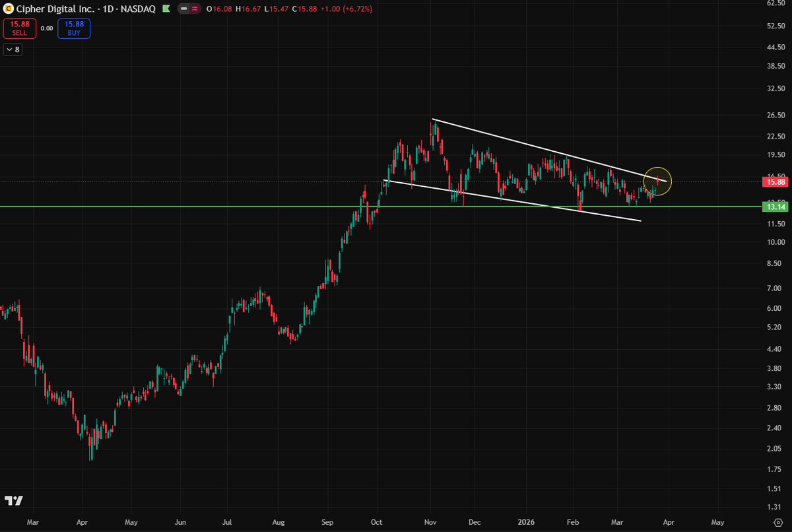Click the Nov label on the time axis
Image resolution: width=792 pixels, height=532 pixels.
430,522
